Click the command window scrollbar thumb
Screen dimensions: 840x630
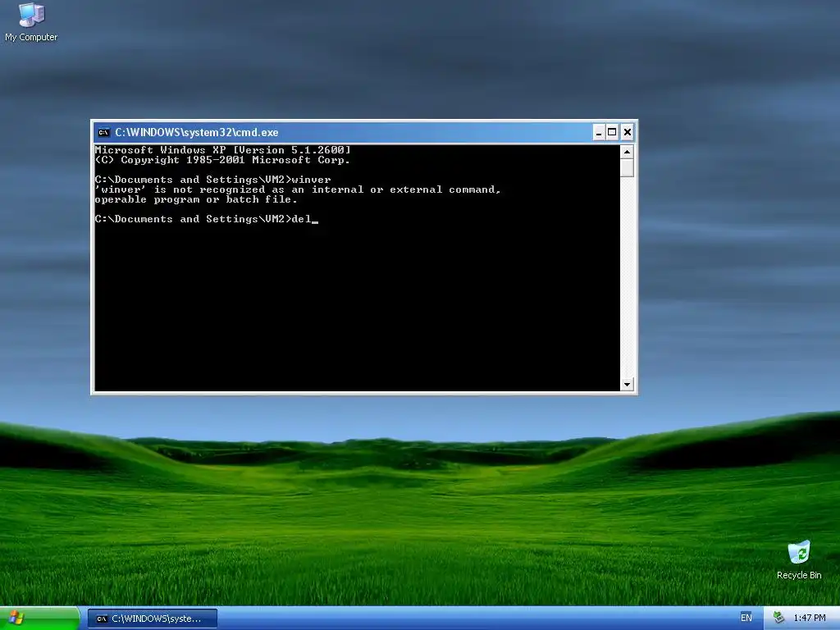627,167
